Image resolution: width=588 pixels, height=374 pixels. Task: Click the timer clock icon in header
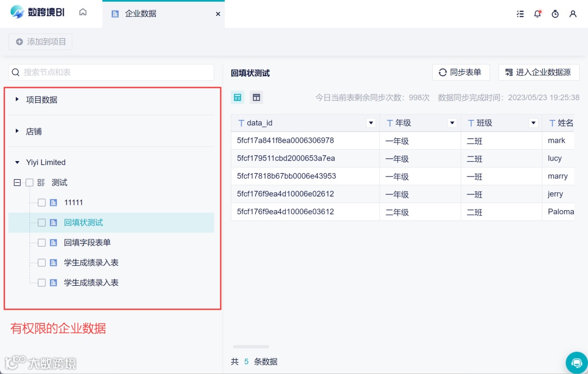(555, 14)
